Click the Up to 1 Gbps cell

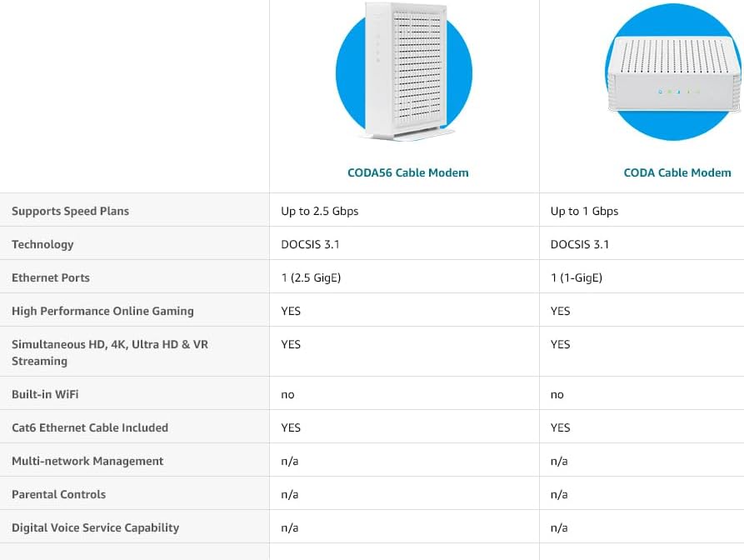(584, 211)
